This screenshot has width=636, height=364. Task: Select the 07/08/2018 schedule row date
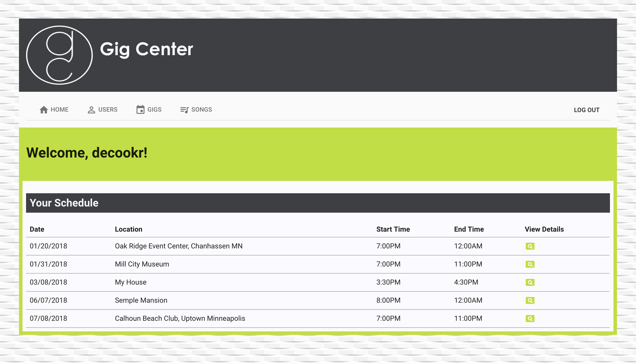(x=48, y=319)
